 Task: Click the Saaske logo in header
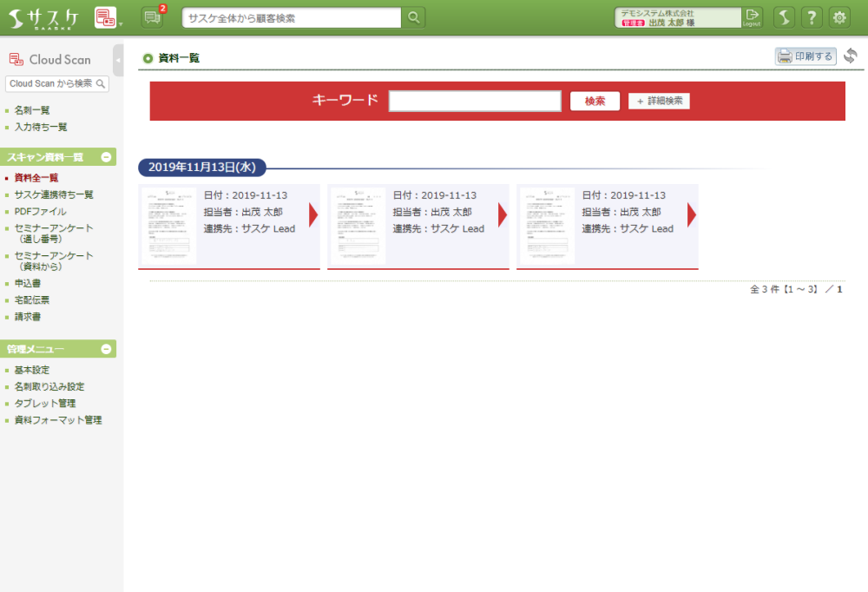coord(43,18)
